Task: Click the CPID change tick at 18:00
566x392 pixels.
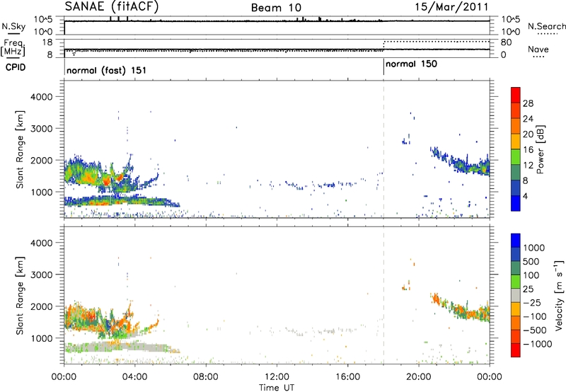Action: click(x=383, y=67)
